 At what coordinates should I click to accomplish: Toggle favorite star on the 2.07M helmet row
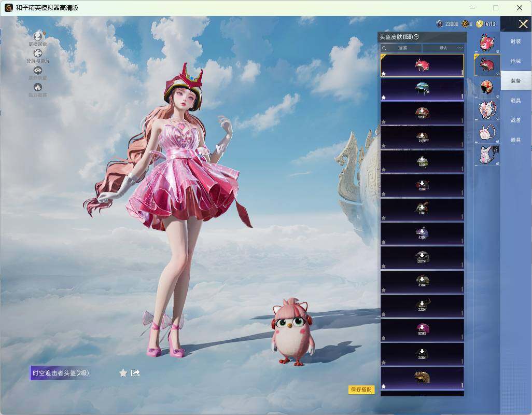coord(383,266)
